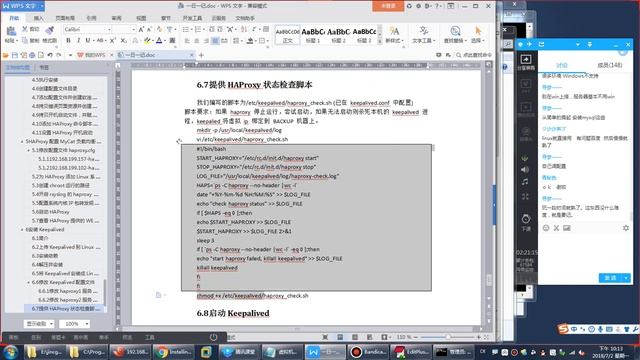640x360 pixels.
Task: Switch to the Page Layout (页面布局) tab
Action: pos(65,18)
